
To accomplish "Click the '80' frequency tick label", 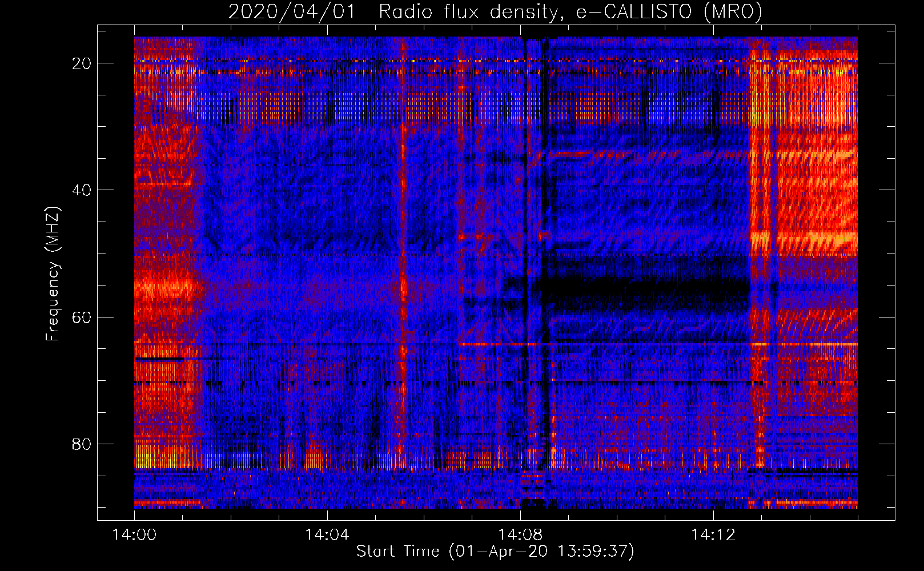I will coord(82,444).
